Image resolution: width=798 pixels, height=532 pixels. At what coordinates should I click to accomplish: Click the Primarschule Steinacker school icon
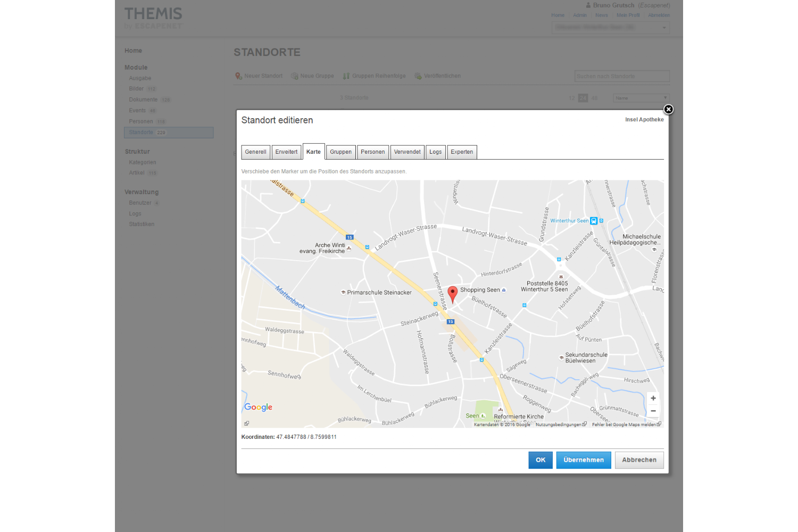coord(343,293)
